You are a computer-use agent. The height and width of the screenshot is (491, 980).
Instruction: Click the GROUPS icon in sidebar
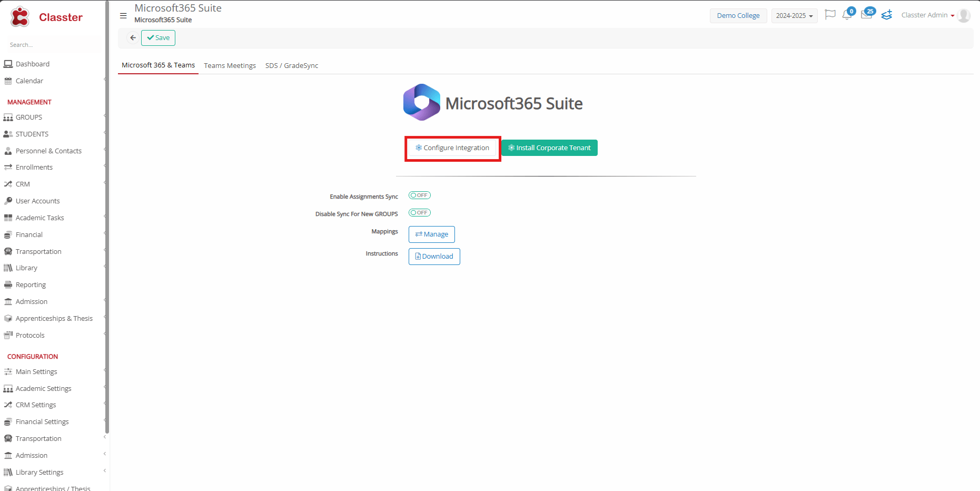pos(8,117)
